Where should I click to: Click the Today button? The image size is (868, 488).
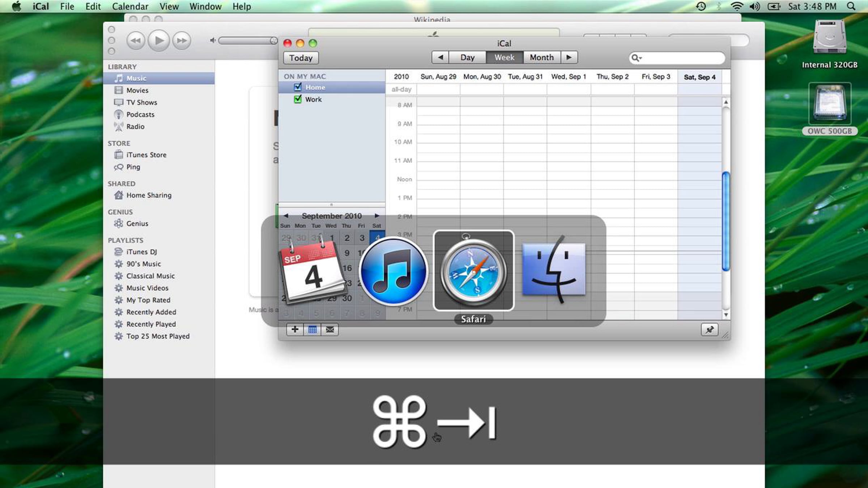(301, 58)
